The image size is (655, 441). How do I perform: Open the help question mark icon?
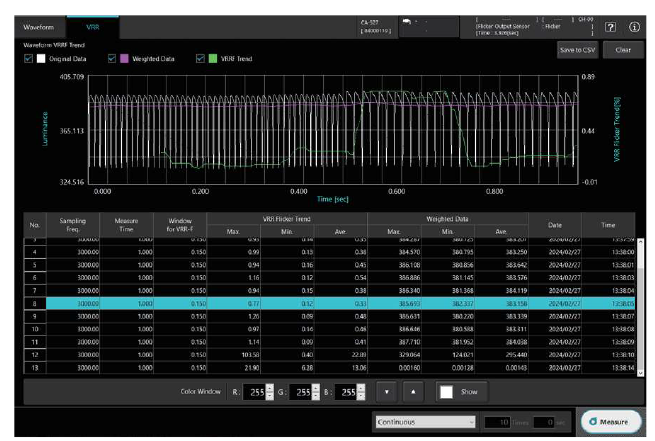[x=610, y=27]
